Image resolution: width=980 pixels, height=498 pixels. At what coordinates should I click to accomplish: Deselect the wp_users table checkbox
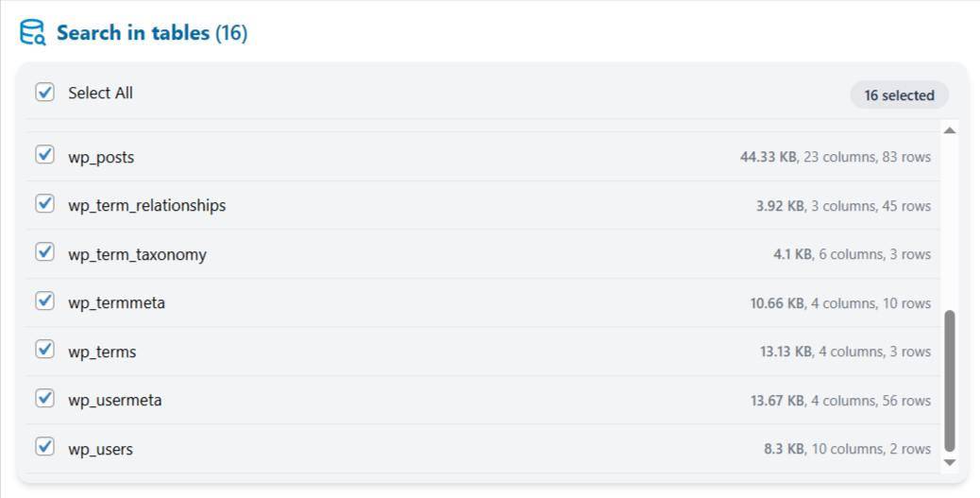[x=44, y=448]
